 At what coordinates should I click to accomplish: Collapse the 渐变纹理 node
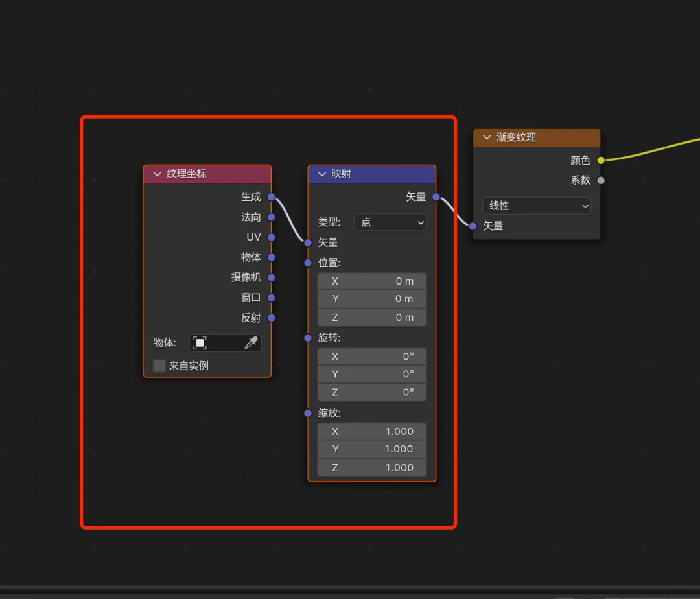[x=487, y=137]
